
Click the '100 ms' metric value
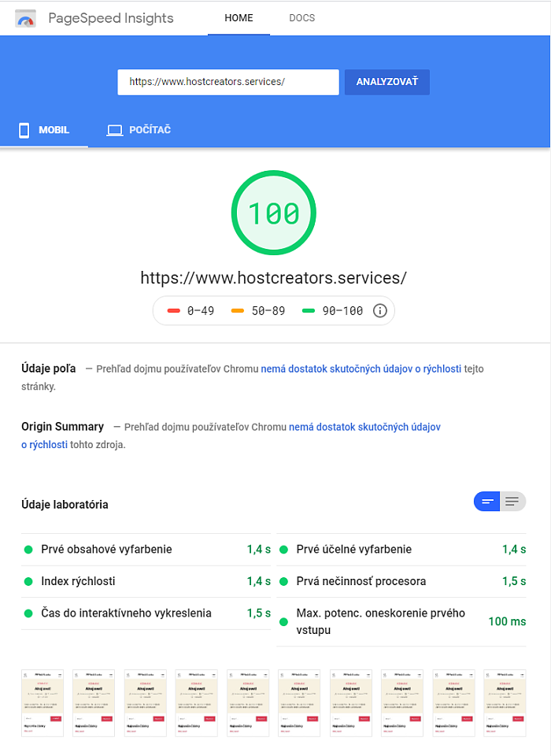507,621
